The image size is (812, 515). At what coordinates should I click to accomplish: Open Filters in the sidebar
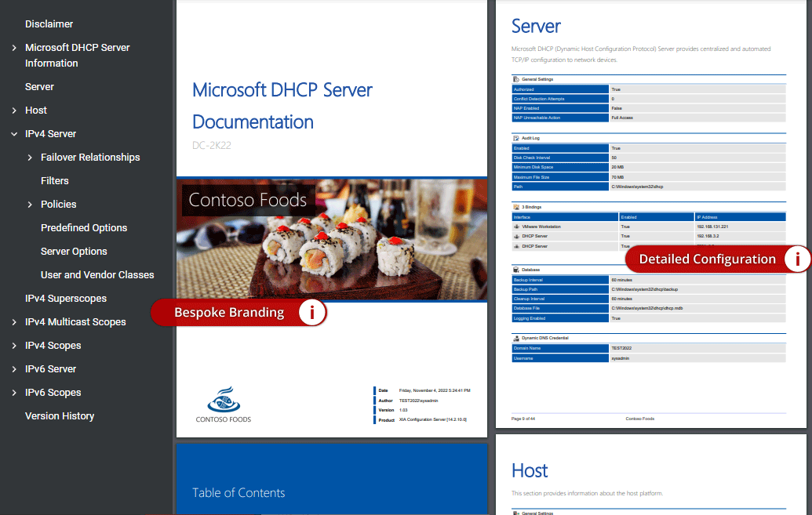[54, 180]
